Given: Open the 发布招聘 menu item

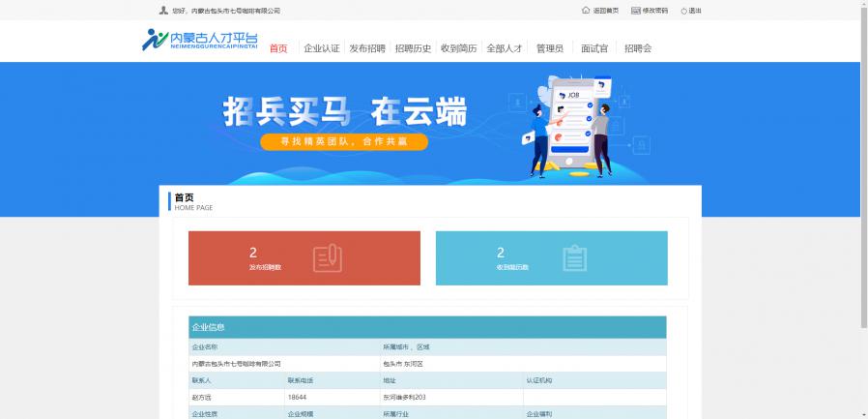Looking at the screenshot, I should [367, 48].
